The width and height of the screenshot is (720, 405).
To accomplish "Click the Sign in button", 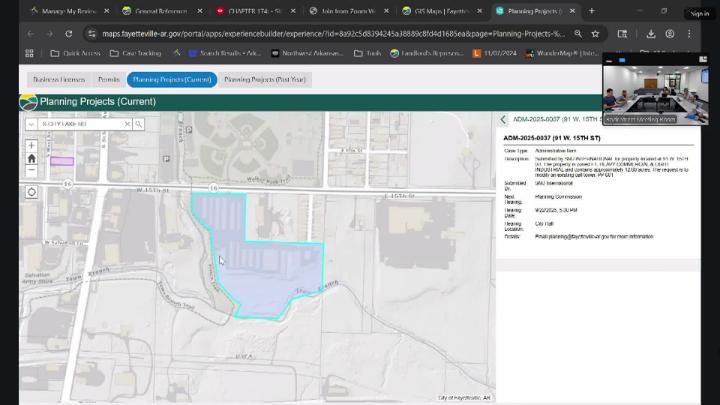I will 698,13.
